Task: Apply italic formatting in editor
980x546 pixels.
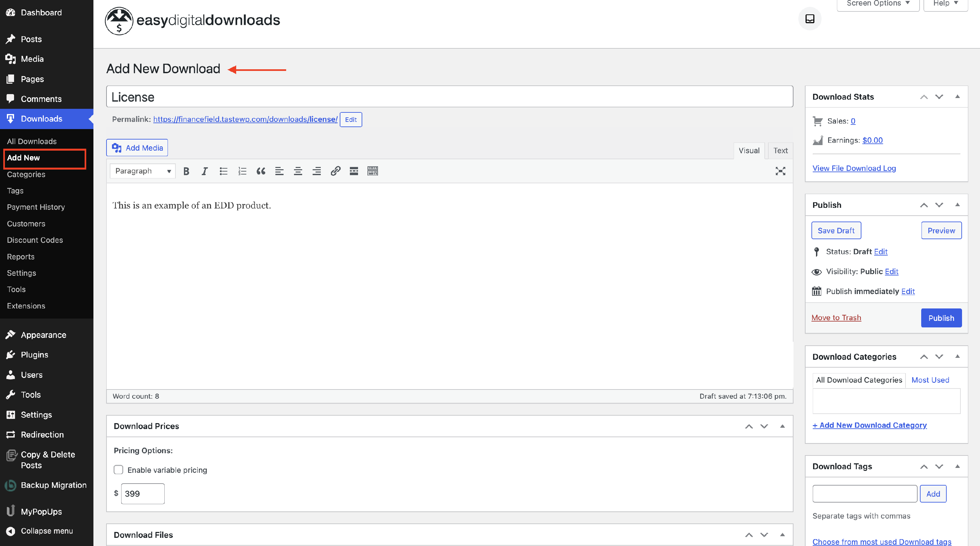Action: coord(205,171)
